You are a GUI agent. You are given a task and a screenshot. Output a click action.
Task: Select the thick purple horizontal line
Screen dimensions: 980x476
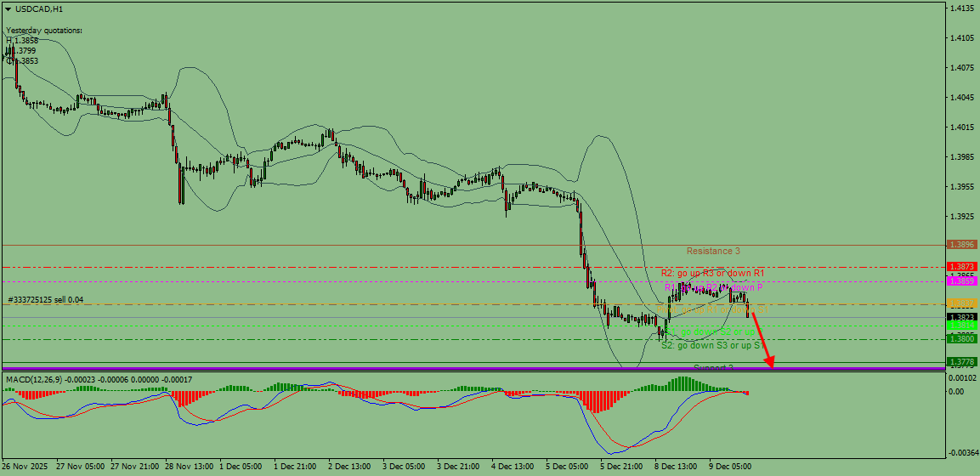pyautogui.click(x=473, y=369)
